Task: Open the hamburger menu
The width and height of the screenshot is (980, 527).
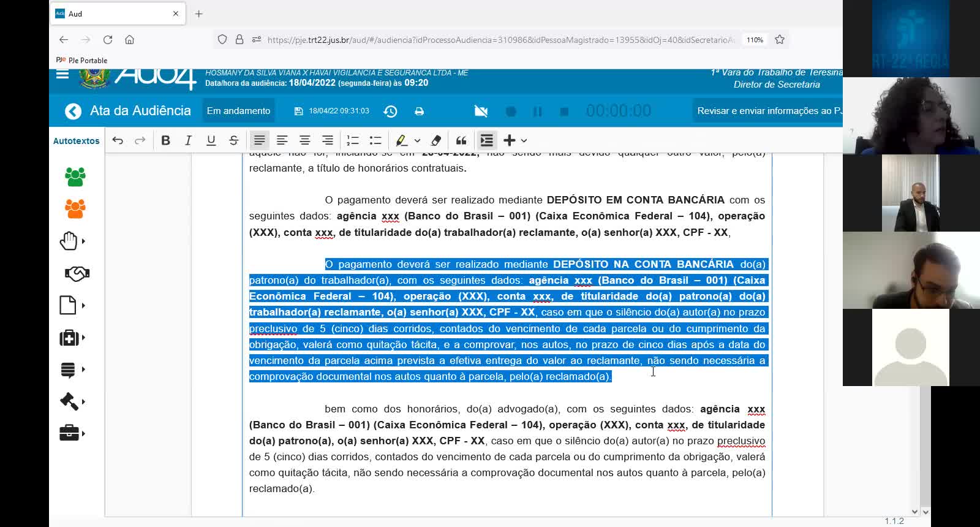Action: click(62, 75)
